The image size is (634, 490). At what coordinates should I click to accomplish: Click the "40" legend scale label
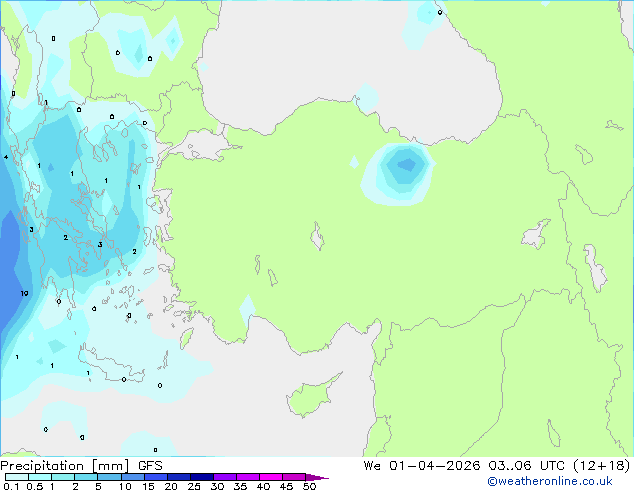pos(263,486)
